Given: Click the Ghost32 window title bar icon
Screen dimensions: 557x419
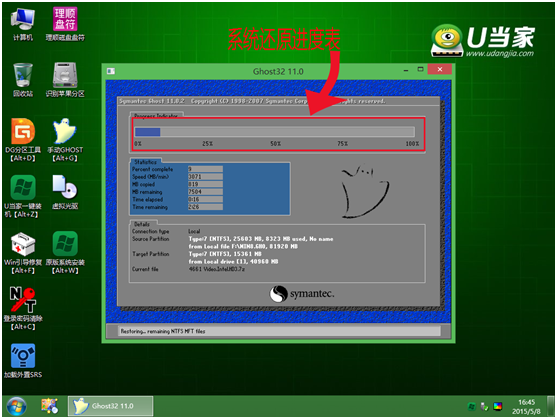Looking at the screenshot, I should click(111, 71).
